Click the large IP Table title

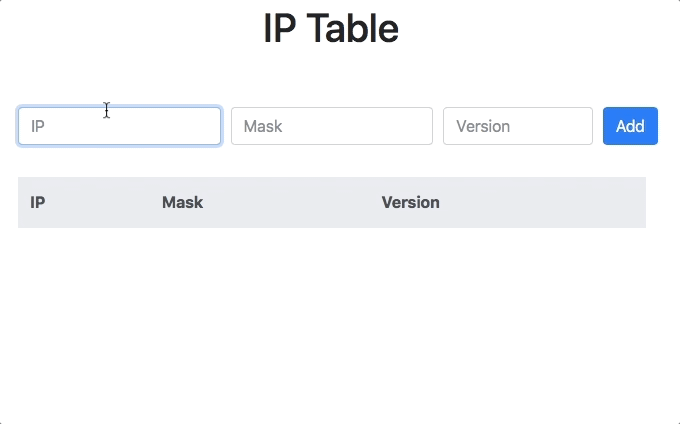[x=331, y=29]
